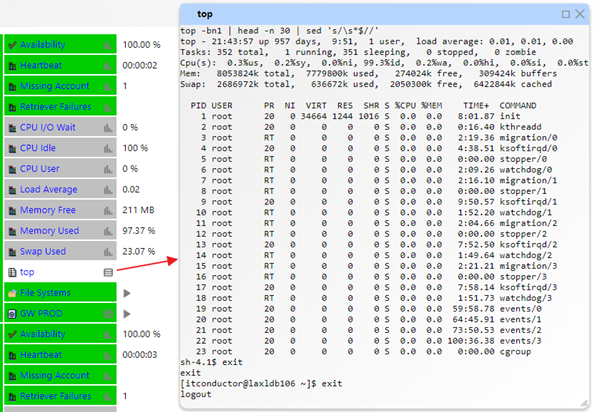Maximize the top output window
Screen dimensions: 602x412
566,14
